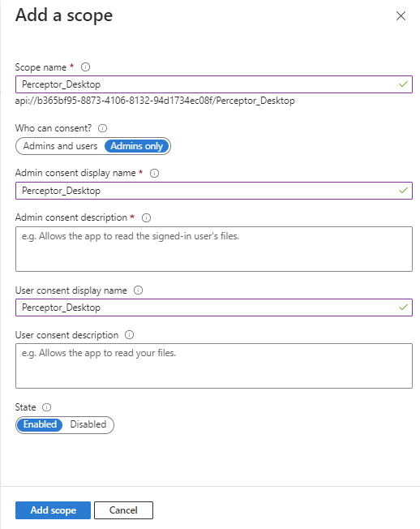The image size is (420, 529).
Task: Set State to Disabled
Action: tap(88, 424)
